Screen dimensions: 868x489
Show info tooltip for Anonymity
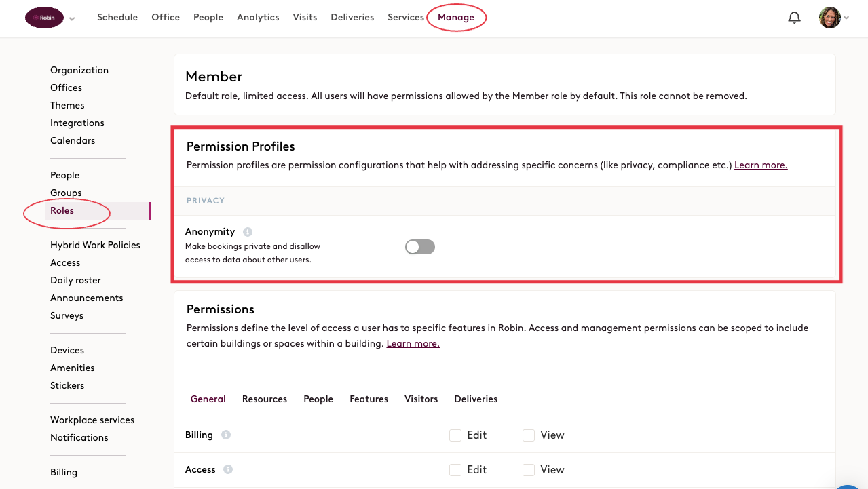click(x=248, y=232)
